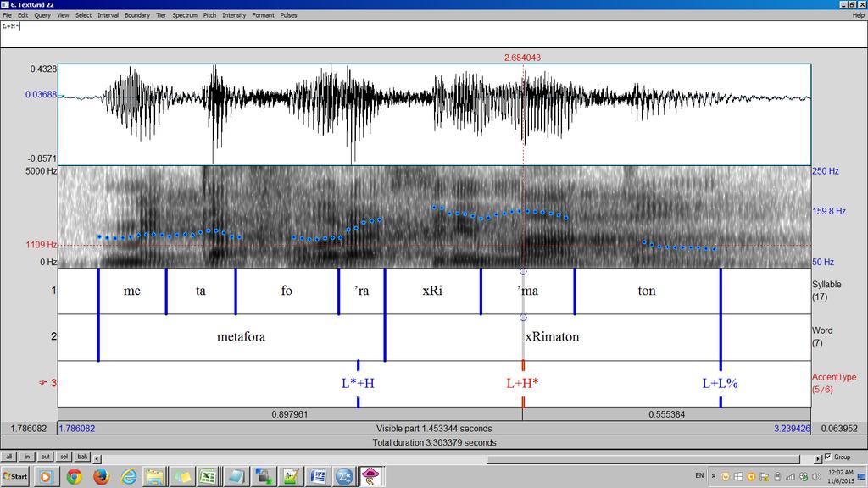Open the media player taskbar icon

click(47, 476)
